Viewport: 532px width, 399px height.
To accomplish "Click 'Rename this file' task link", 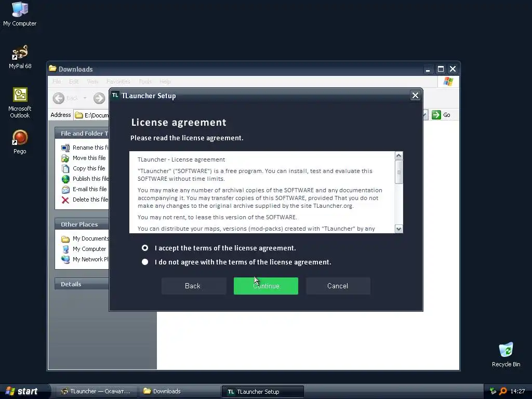I will tap(90, 148).
